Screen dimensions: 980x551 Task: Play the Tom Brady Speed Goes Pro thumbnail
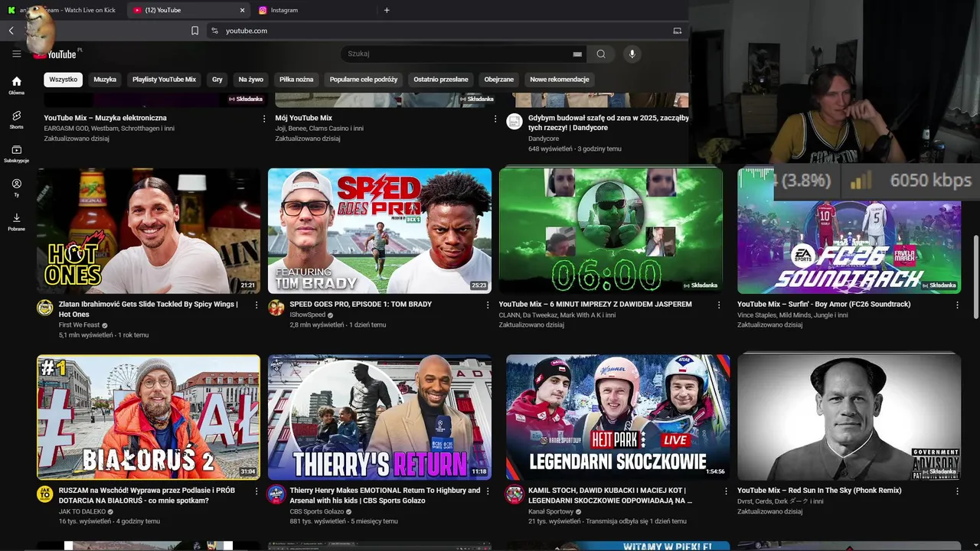tap(380, 231)
